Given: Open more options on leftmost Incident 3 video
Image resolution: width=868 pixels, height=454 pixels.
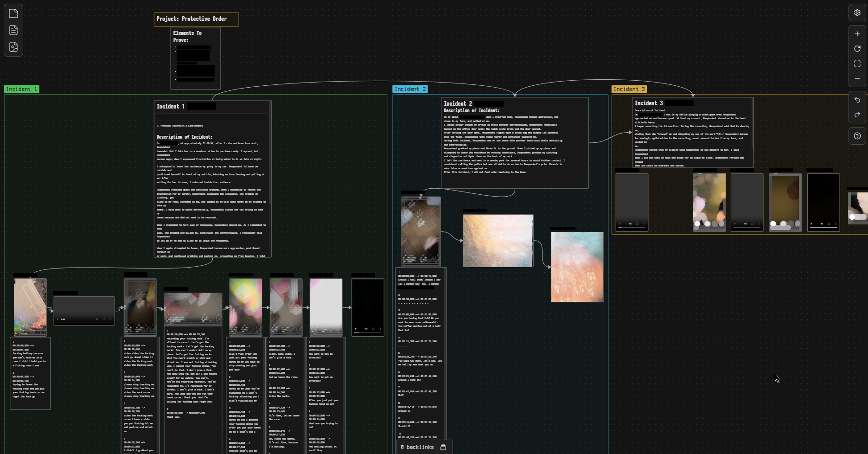Looking at the screenshot, I should pos(644,224).
